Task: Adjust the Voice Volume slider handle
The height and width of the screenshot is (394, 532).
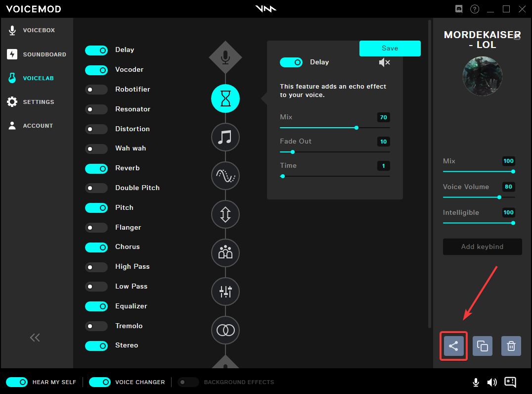Action: click(499, 197)
